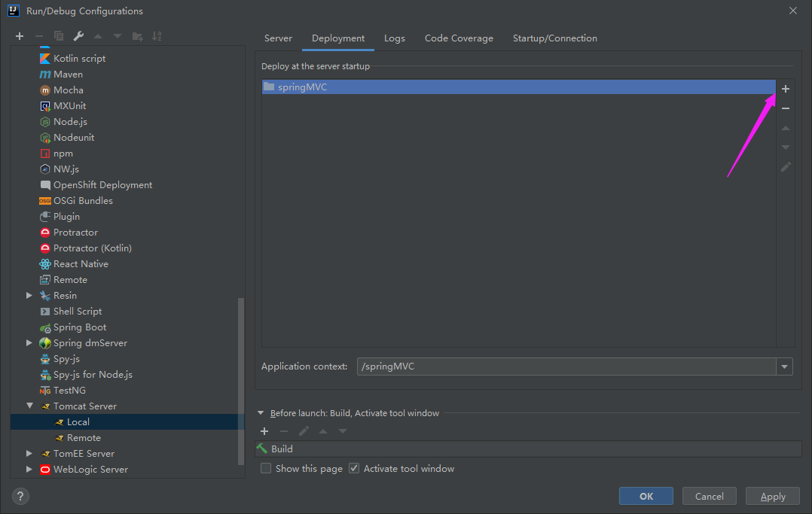
Task: Click the Application context text field
Action: [x=566, y=366]
